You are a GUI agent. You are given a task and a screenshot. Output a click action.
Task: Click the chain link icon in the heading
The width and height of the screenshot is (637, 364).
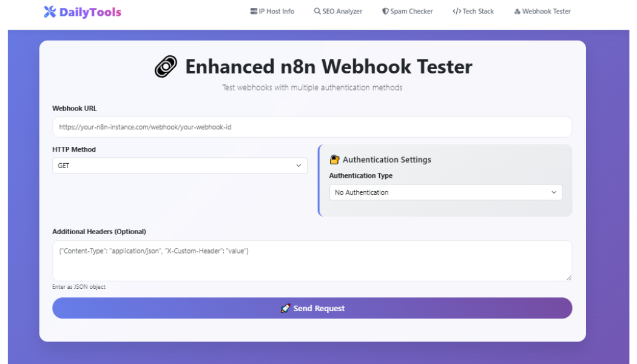[x=166, y=67]
